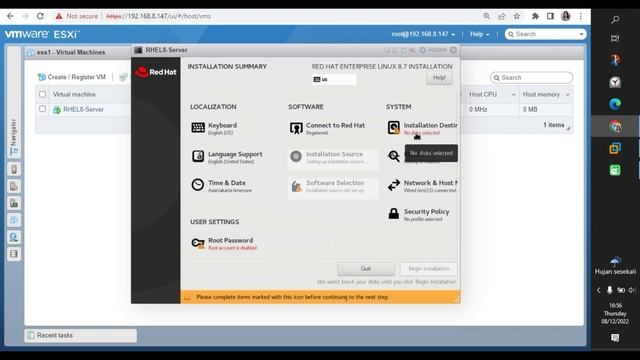Open Windows notification center icon

(615, 338)
